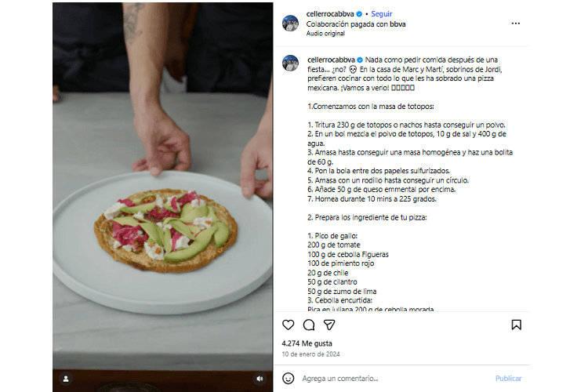Viewport: 588px width, 392px height.
Task: Open the three-dot more options menu
Action: (516, 24)
